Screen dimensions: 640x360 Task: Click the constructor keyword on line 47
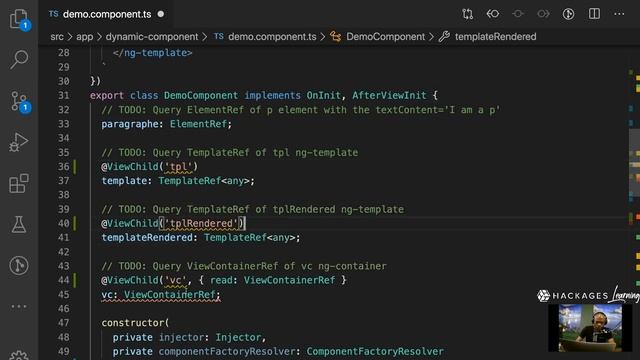pyautogui.click(x=133, y=323)
